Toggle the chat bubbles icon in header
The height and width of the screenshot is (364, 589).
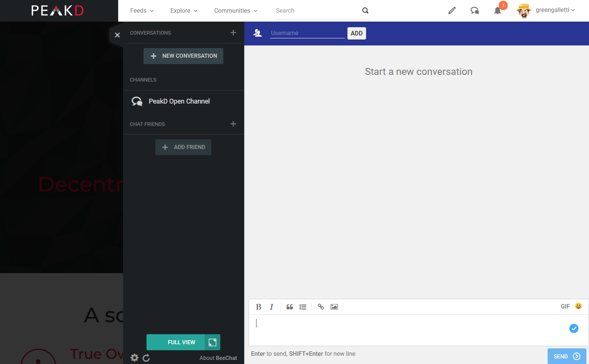click(475, 10)
